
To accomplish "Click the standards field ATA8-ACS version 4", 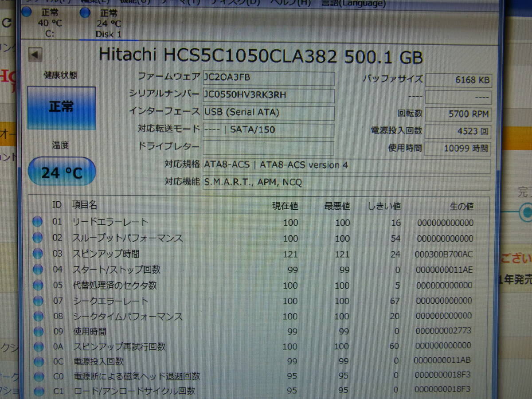I will (346, 166).
